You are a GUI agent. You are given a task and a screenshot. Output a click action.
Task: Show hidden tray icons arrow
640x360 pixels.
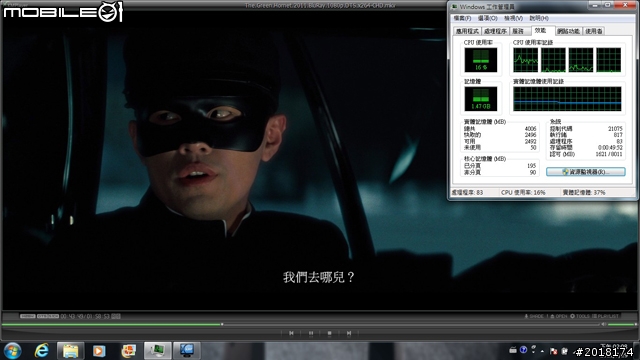coord(542,351)
